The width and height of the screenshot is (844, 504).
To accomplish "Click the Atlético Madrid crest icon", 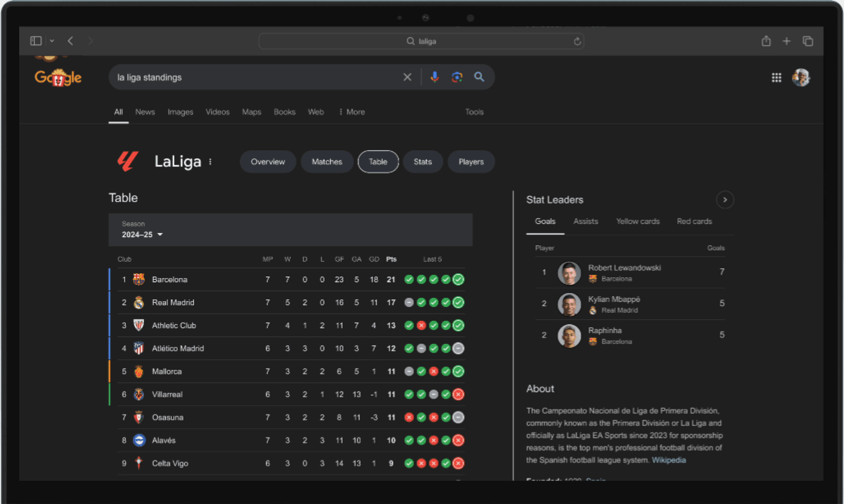I will [x=139, y=349].
